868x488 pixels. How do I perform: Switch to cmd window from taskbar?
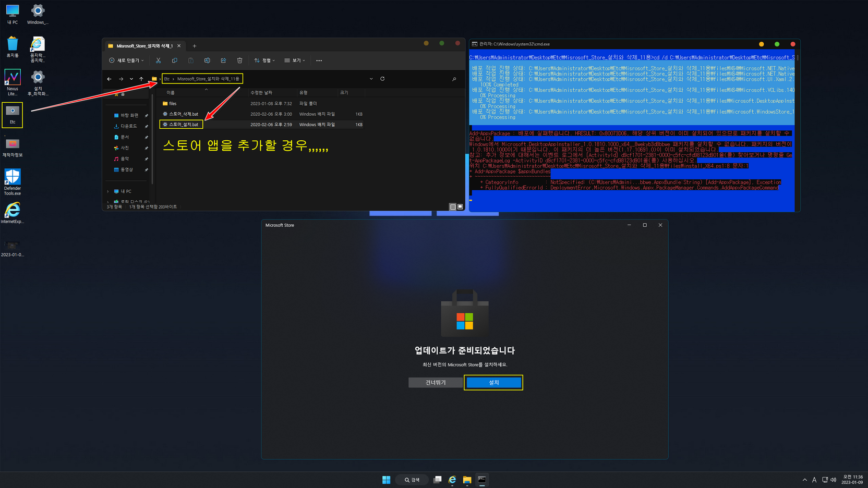click(x=482, y=480)
